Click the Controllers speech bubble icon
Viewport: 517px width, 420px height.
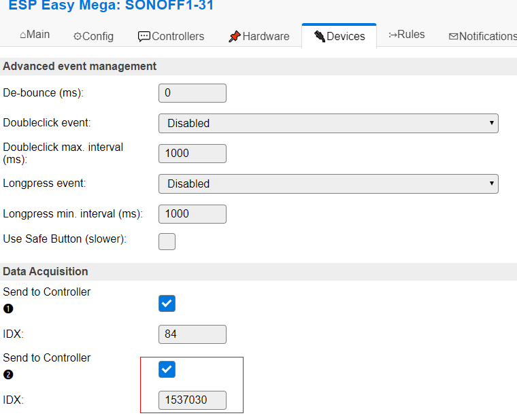coord(144,37)
